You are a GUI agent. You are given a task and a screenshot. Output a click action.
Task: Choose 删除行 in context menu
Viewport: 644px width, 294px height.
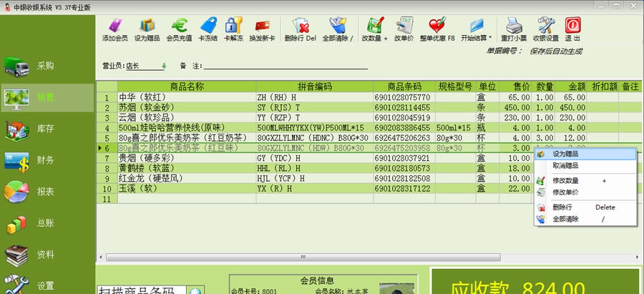click(x=585, y=207)
